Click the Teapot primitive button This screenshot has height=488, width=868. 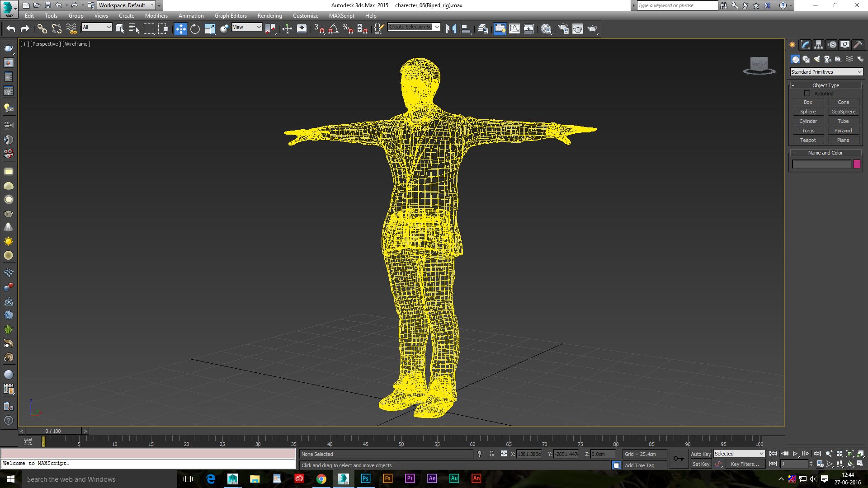(808, 140)
